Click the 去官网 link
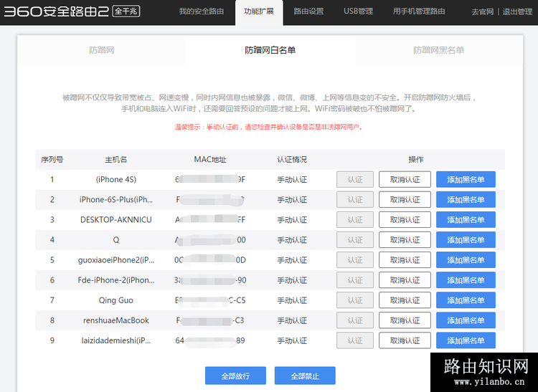Viewport: 538px width, 392px height. (483, 11)
